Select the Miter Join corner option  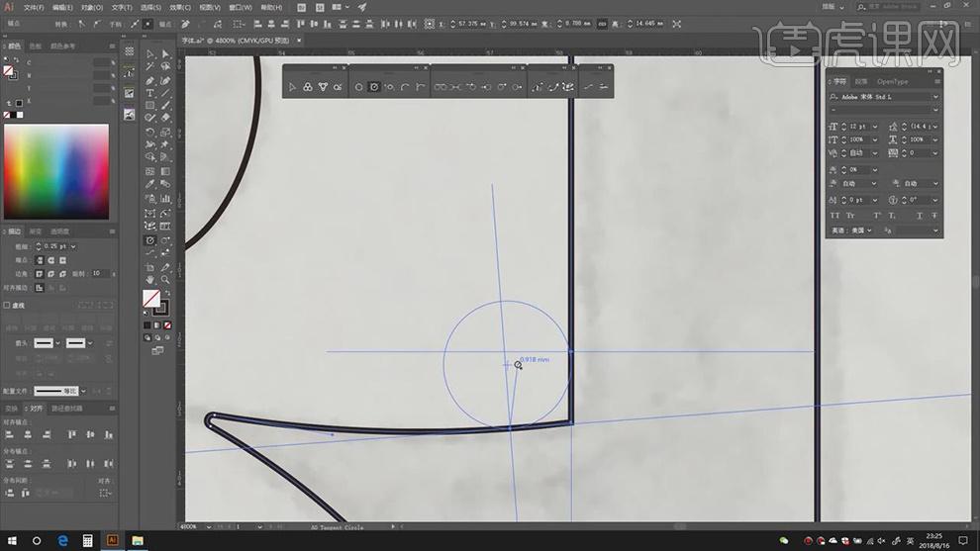click(x=40, y=274)
